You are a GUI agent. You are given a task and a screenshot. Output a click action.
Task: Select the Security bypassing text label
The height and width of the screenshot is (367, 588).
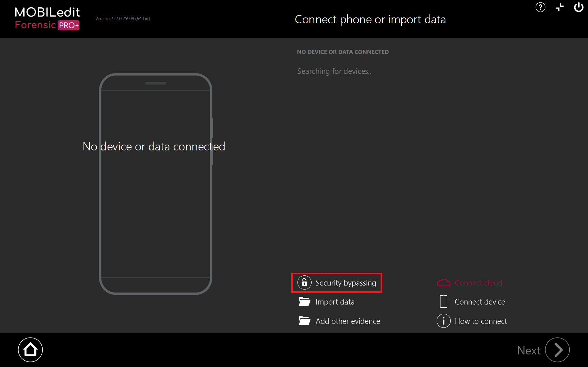click(346, 283)
